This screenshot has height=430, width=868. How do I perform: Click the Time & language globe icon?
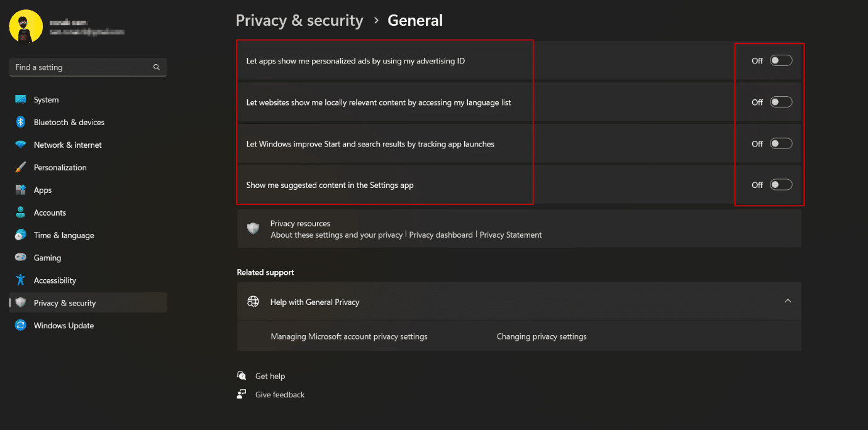(x=21, y=235)
